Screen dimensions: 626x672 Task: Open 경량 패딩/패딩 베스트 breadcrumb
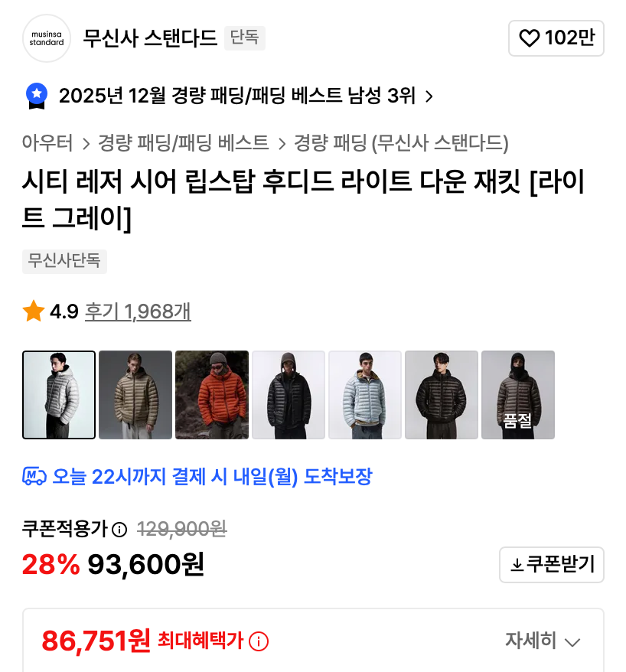point(183,143)
